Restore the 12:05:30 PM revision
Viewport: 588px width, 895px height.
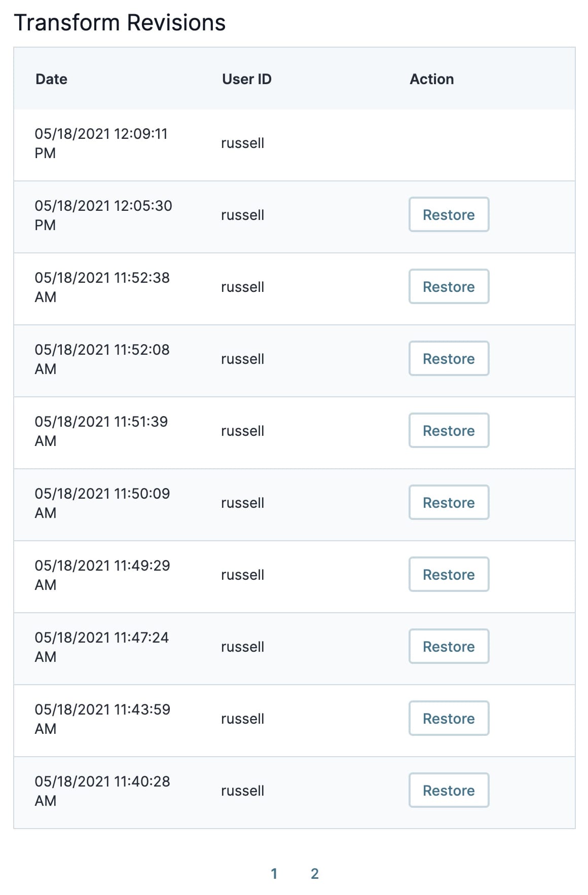point(449,215)
